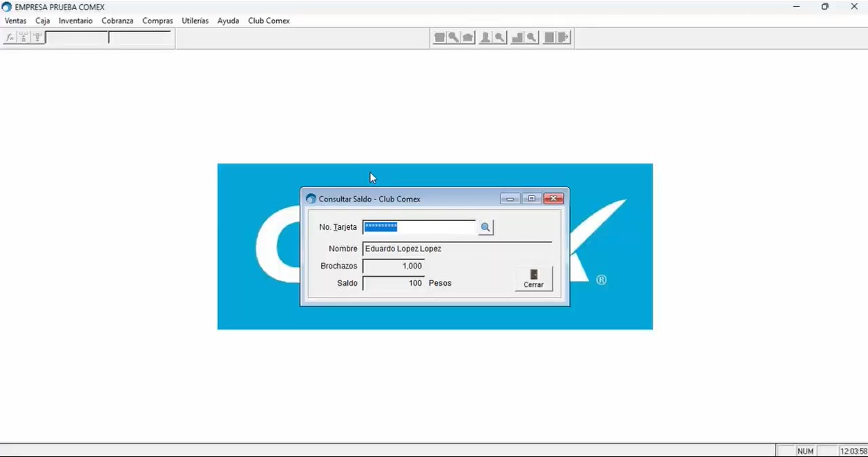Click the Comex icon in dialog title bar
The width and height of the screenshot is (868, 457).
point(311,199)
